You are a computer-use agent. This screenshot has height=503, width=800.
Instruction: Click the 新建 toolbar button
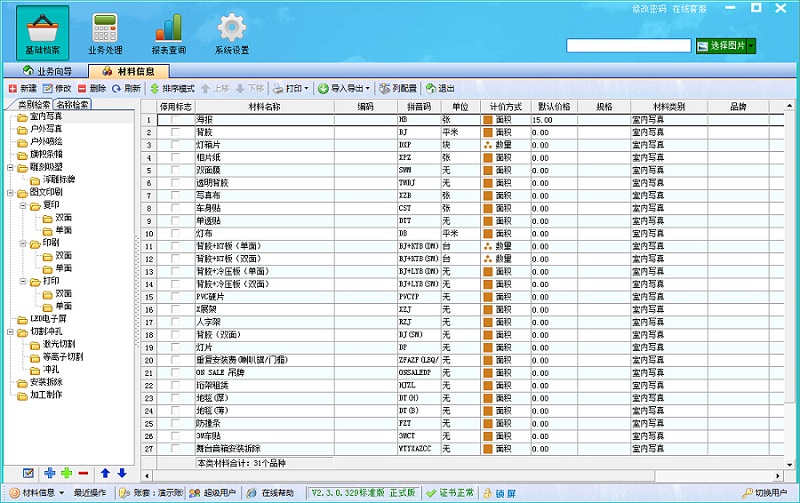click(21, 89)
